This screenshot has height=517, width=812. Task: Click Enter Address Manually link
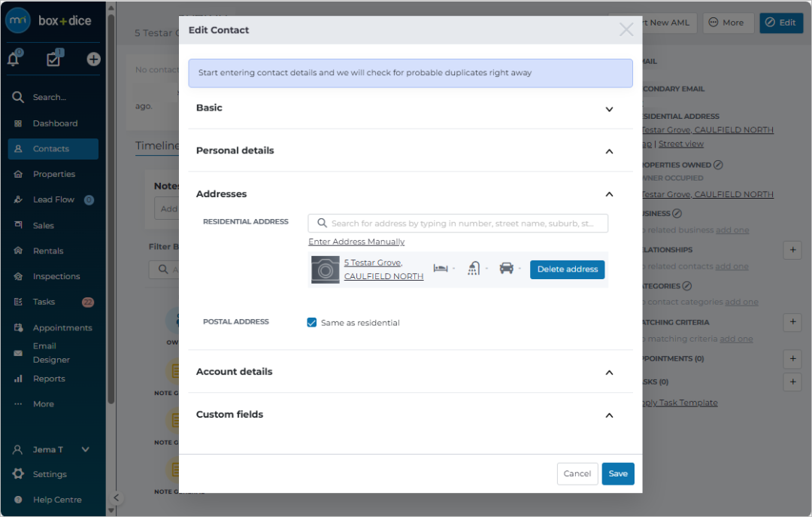pyautogui.click(x=356, y=242)
